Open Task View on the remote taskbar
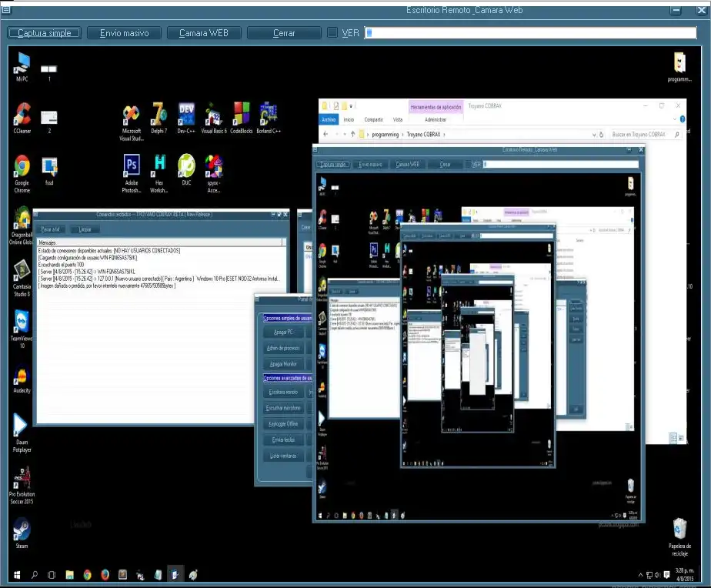 52,575
